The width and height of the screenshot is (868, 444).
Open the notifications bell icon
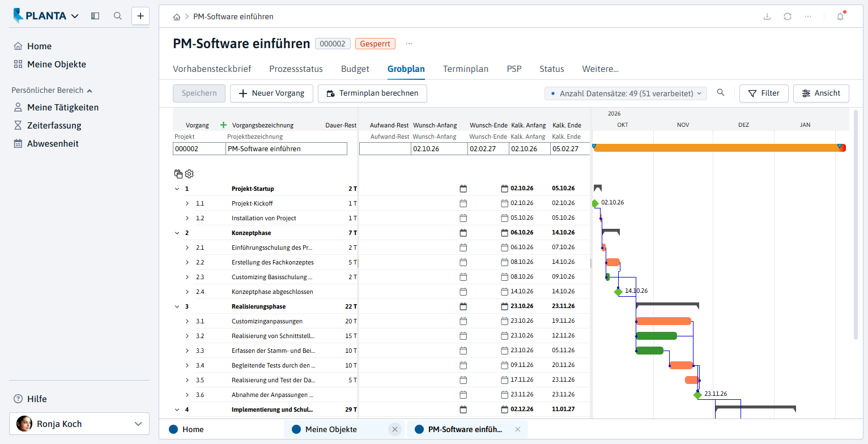point(840,16)
